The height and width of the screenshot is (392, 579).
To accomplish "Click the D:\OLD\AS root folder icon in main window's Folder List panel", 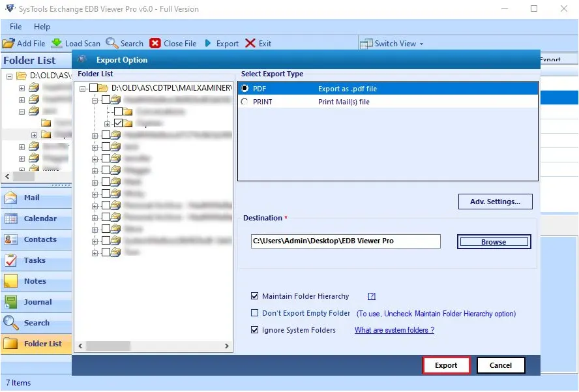I will [x=22, y=76].
